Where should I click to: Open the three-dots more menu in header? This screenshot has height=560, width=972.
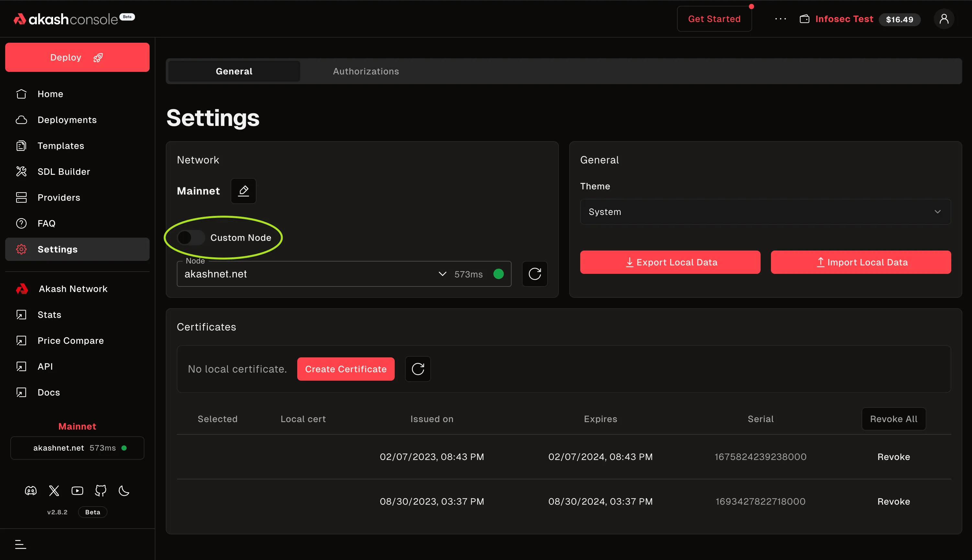click(780, 19)
